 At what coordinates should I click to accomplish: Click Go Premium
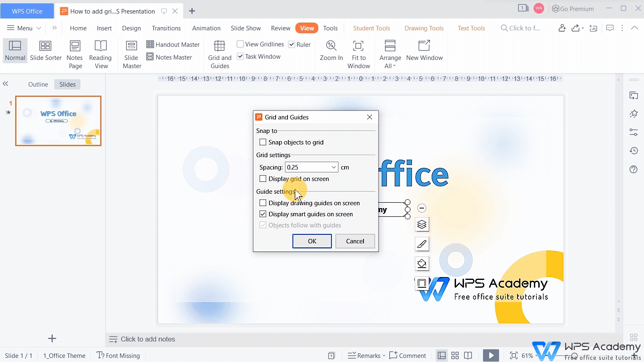(573, 9)
